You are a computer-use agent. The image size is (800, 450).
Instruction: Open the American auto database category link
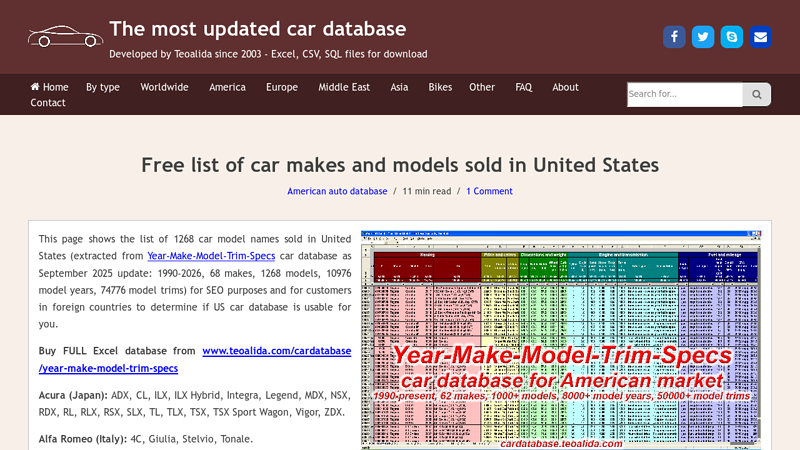[337, 191]
